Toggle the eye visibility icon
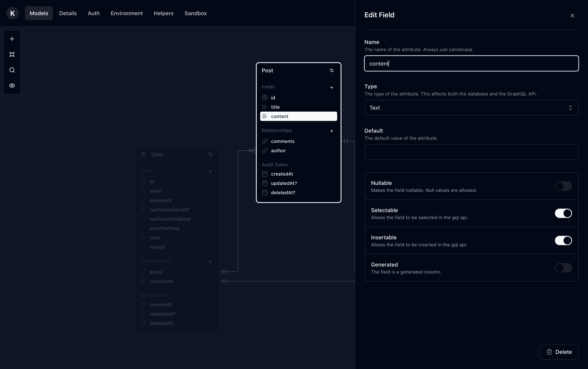588x369 pixels. pos(12,86)
